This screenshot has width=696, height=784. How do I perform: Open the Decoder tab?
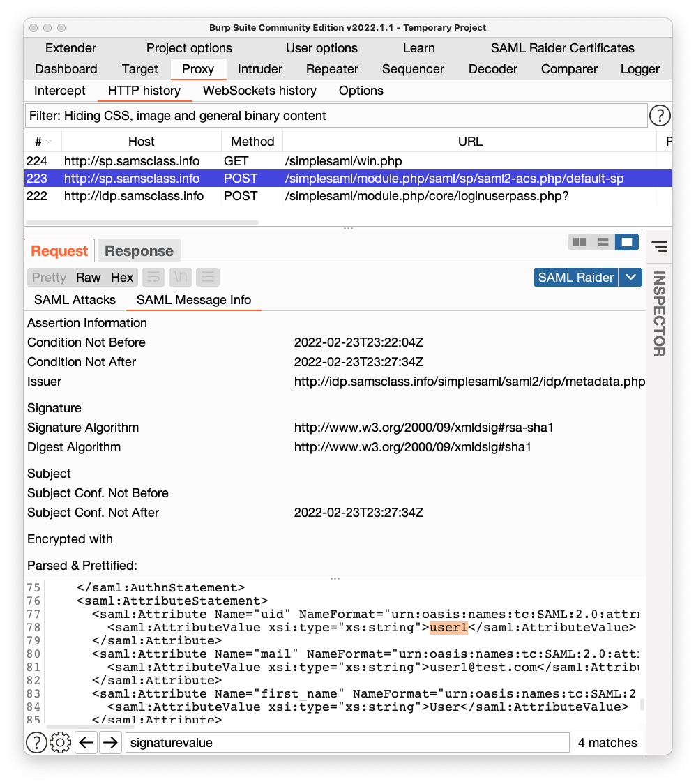[x=493, y=69]
